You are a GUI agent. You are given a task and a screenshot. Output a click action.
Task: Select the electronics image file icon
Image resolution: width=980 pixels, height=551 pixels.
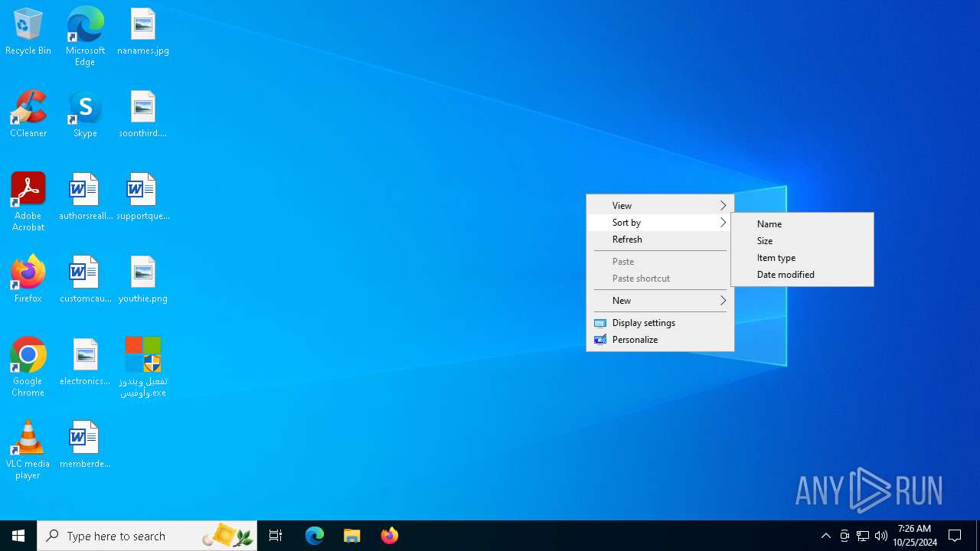tap(85, 363)
